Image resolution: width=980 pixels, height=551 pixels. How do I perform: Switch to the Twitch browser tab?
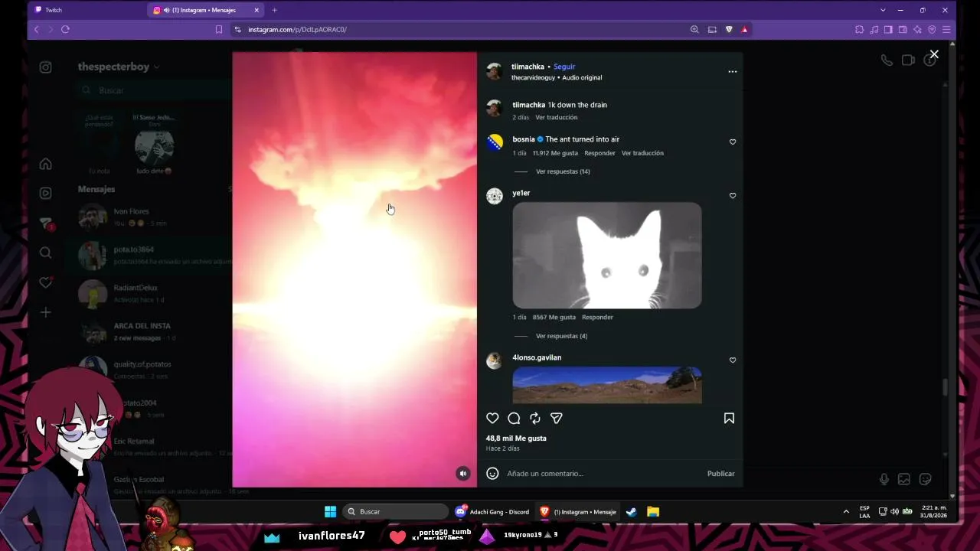[87, 10]
